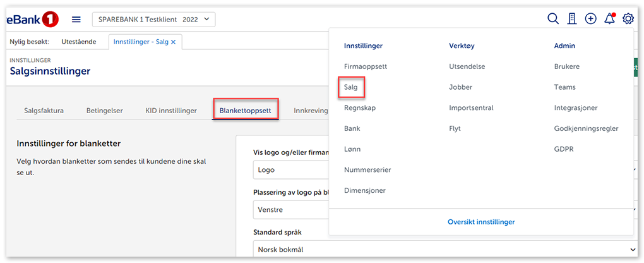The image size is (644, 263).
Task: Click the Oversikt innstillinger link
Action: pos(481,222)
